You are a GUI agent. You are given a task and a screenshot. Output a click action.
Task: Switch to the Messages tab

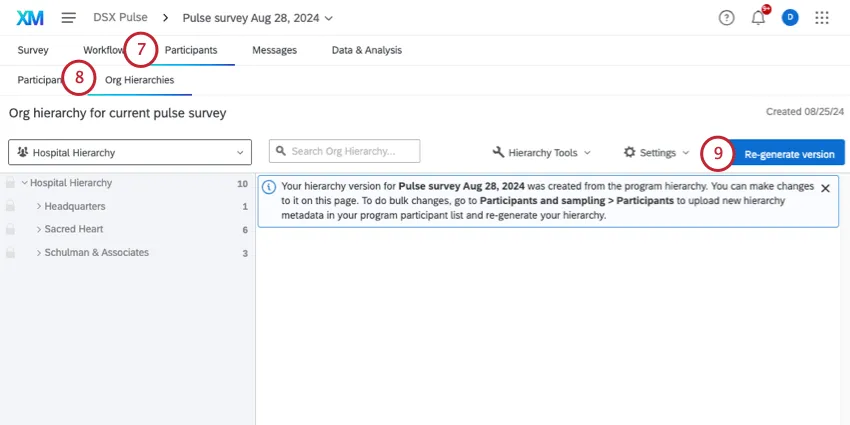[274, 50]
